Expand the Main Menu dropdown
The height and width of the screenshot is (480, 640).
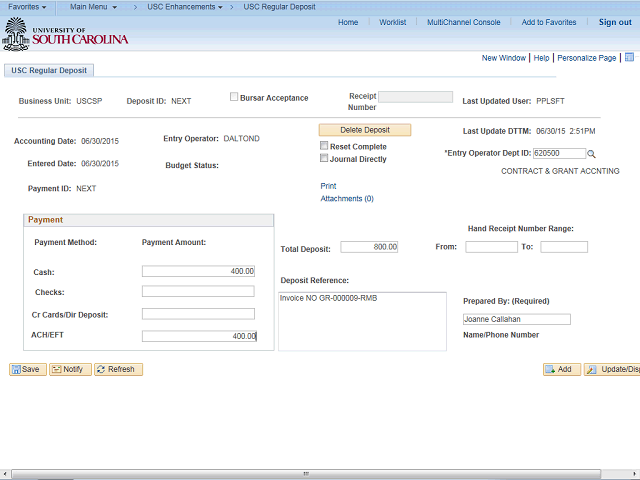pyautogui.click(x=93, y=7)
